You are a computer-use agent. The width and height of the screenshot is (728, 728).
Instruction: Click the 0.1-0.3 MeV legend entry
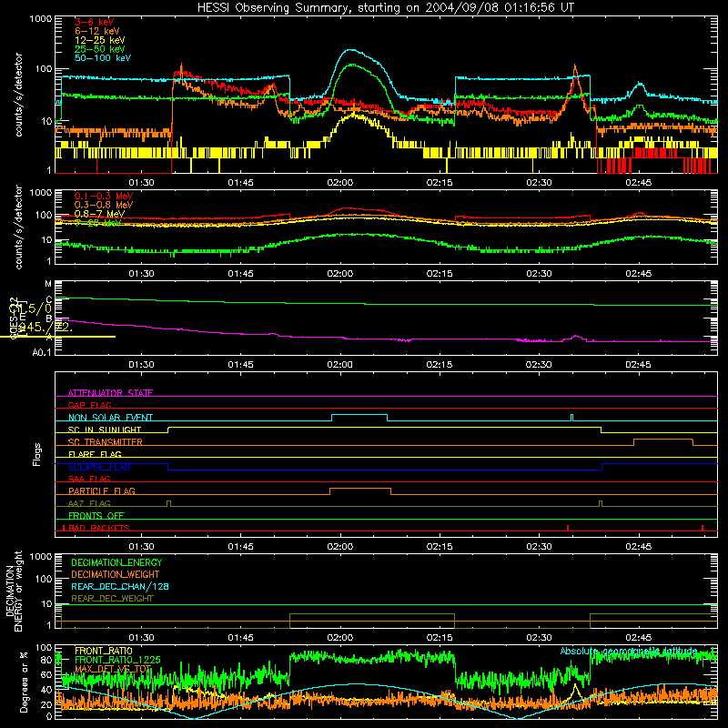click(x=104, y=196)
